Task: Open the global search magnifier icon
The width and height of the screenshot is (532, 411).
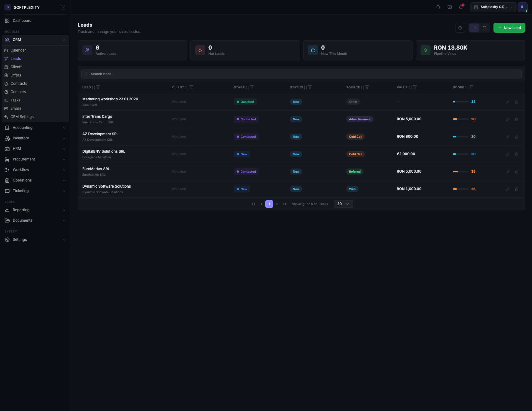Action: pos(438,7)
